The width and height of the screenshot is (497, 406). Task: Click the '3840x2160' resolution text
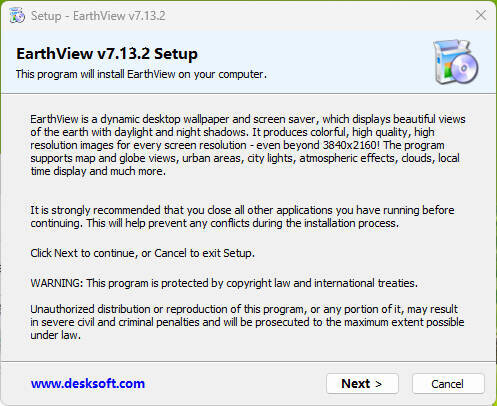(350, 145)
